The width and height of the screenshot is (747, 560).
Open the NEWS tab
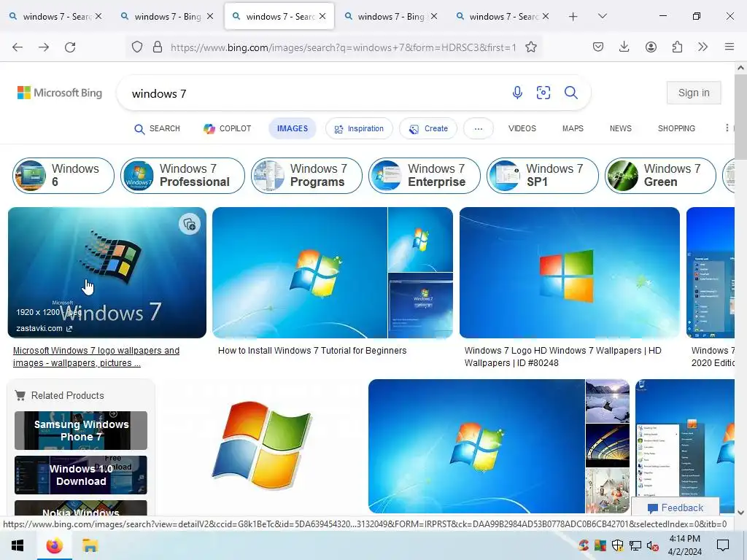point(621,128)
